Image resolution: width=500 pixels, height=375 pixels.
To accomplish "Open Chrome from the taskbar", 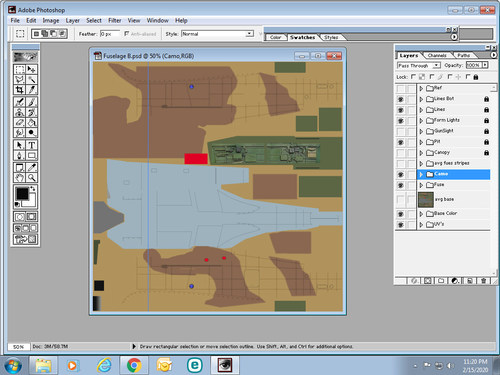I will 134,365.
